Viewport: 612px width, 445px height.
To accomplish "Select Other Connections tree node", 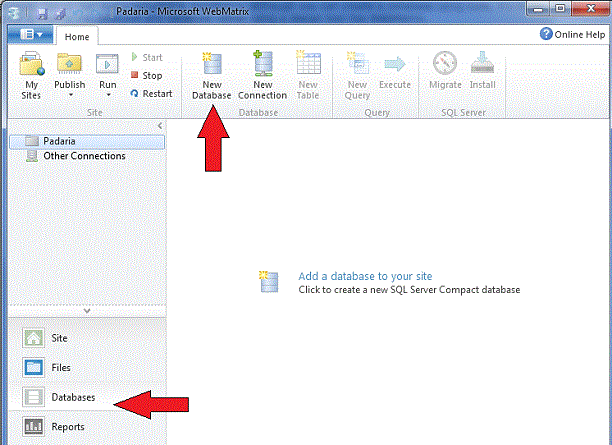I will pyautogui.click(x=84, y=156).
